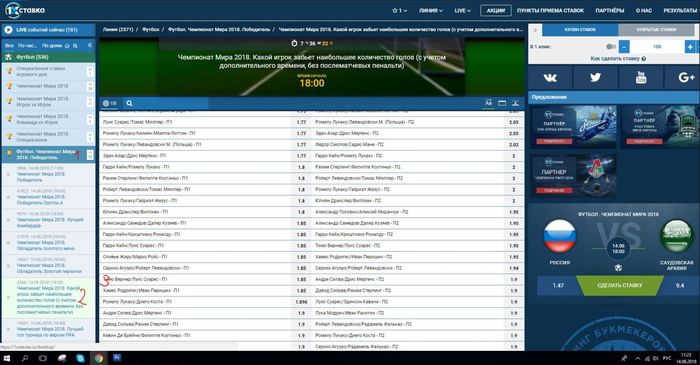This screenshot has height=365, width=700.
Task: Click the bet amount input field showing 100
Action: tap(657, 46)
